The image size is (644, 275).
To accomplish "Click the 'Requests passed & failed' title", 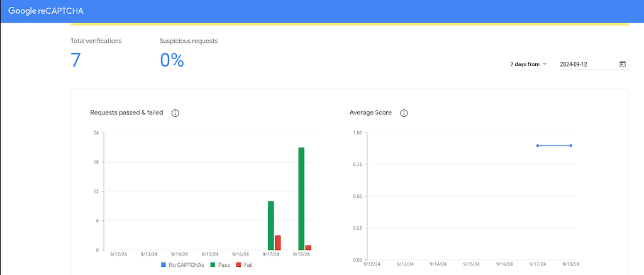I will [x=126, y=113].
